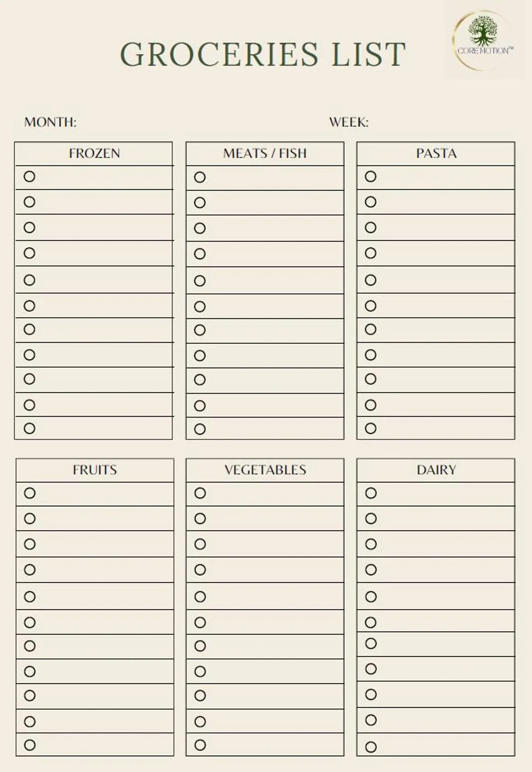Click the Pasta section header
This screenshot has height=772, width=532.
436,153
